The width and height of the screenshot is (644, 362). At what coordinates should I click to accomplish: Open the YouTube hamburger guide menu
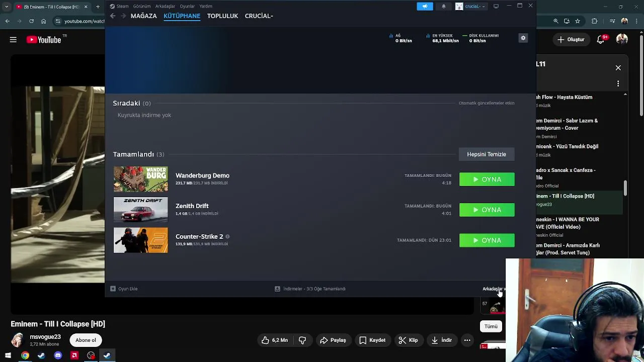point(13,40)
